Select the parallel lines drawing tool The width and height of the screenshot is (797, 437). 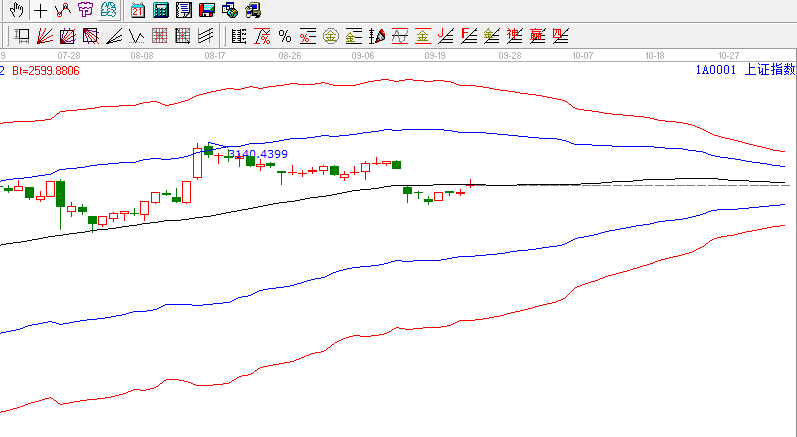coord(206,37)
